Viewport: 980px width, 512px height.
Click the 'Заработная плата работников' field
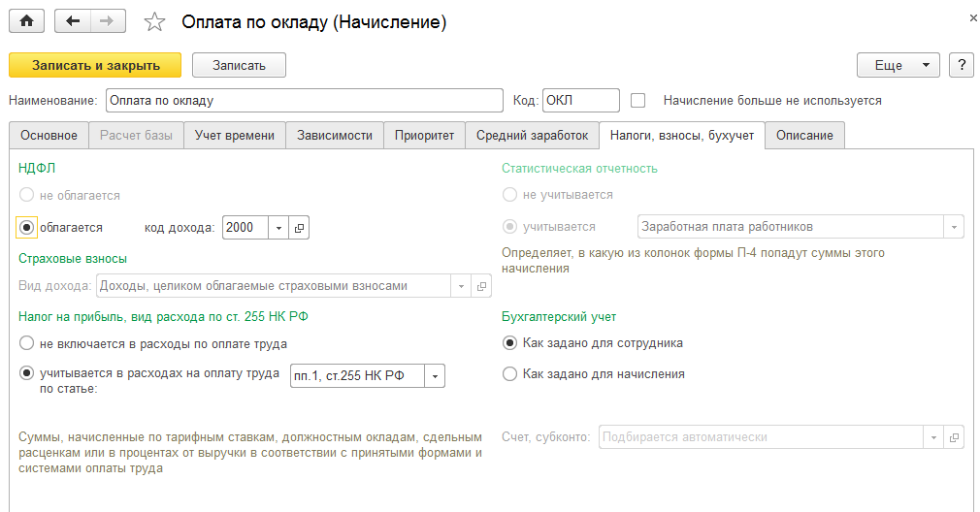[x=791, y=227]
